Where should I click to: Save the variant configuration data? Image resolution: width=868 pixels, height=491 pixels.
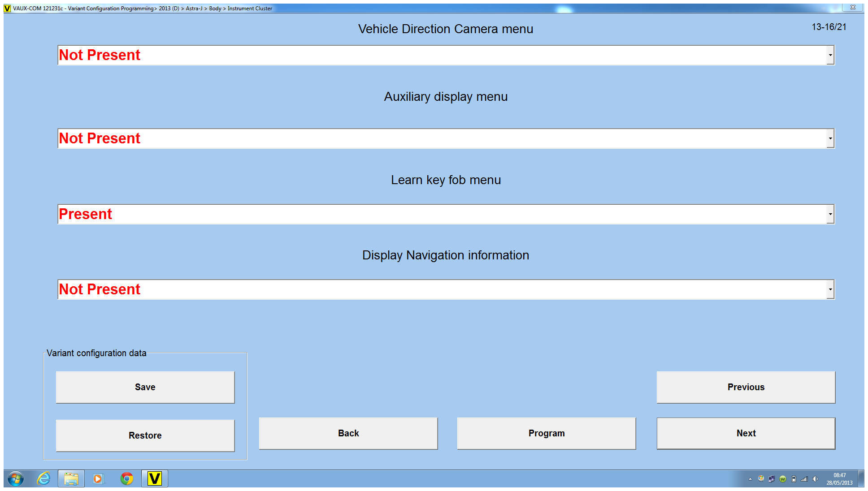click(x=145, y=387)
